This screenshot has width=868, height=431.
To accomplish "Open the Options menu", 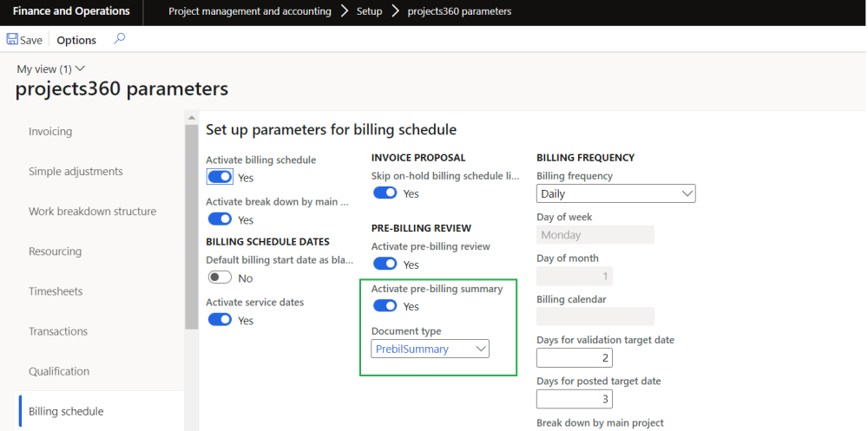I will [76, 40].
